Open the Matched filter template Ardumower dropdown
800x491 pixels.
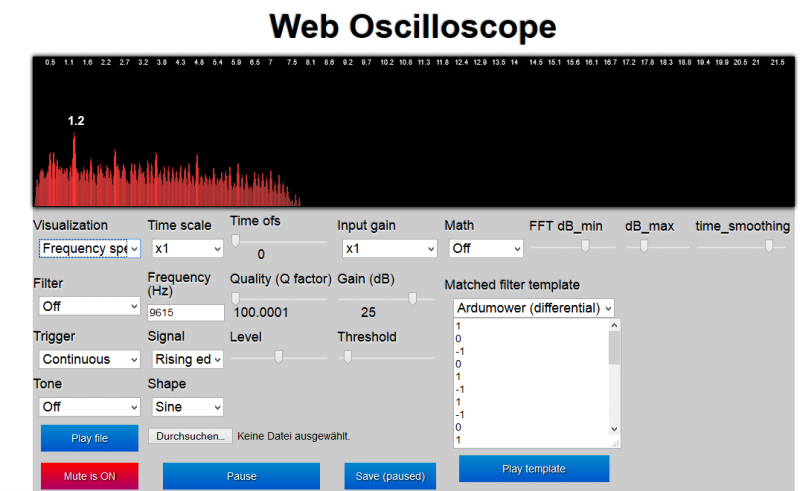click(x=534, y=308)
